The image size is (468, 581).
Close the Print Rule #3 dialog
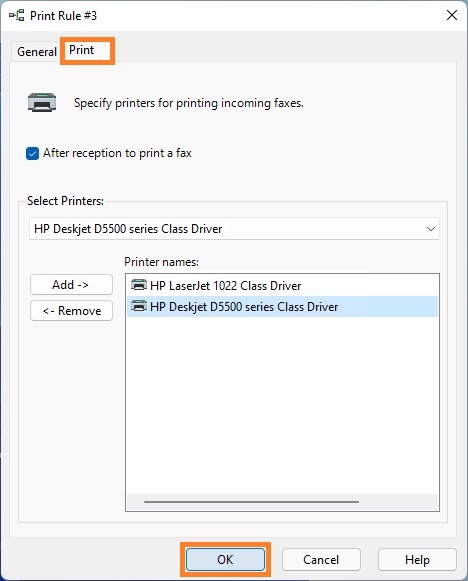[x=452, y=15]
